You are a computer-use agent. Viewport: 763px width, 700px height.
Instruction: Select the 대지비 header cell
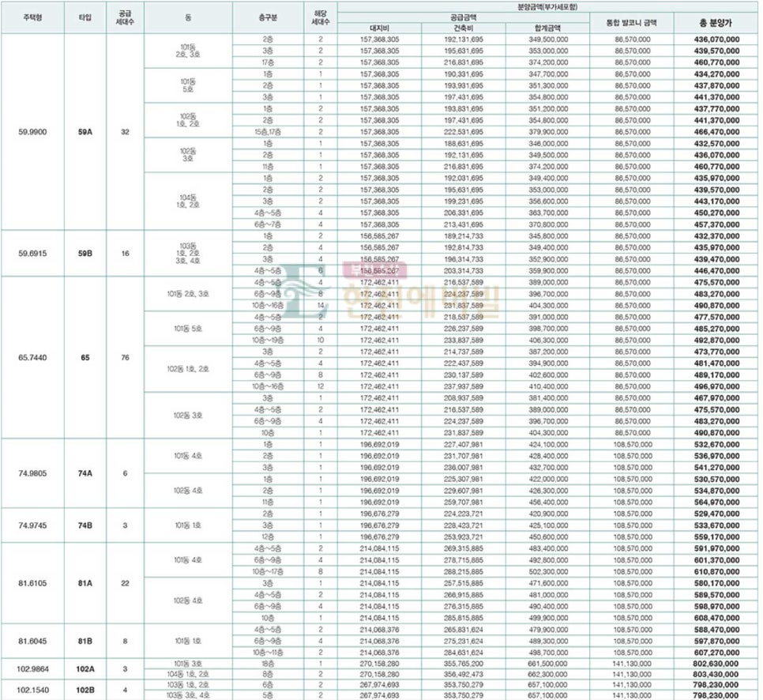pos(379,28)
